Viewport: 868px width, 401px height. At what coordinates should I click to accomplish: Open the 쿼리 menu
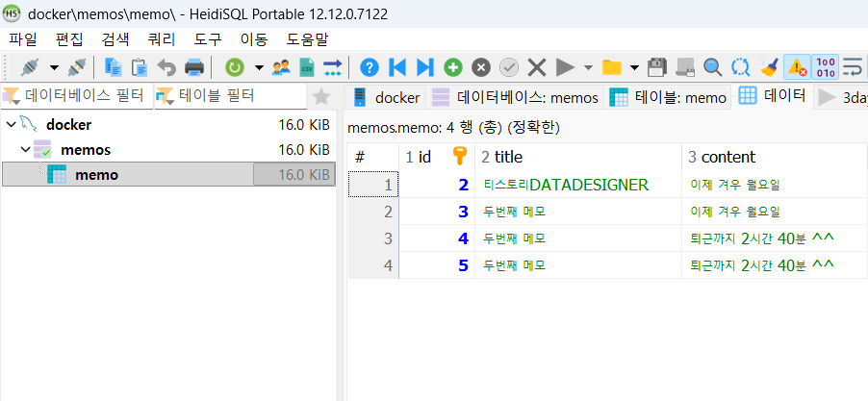pyautogui.click(x=162, y=39)
